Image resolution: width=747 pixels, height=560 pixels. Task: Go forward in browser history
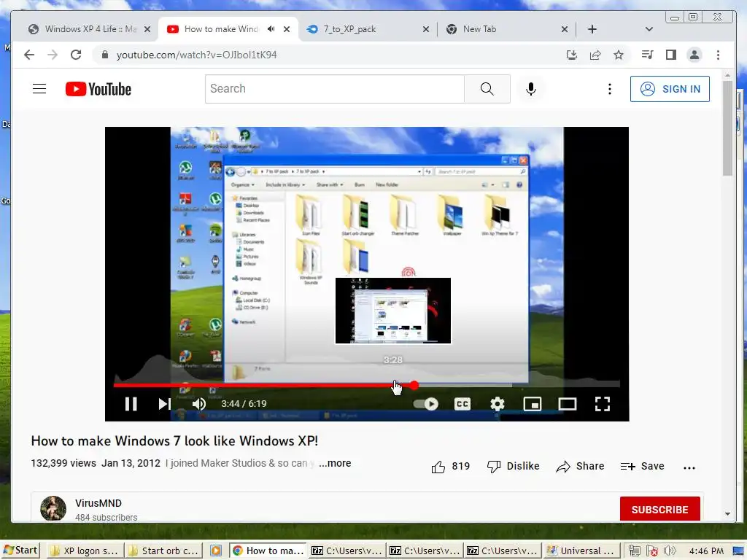tap(53, 55)
